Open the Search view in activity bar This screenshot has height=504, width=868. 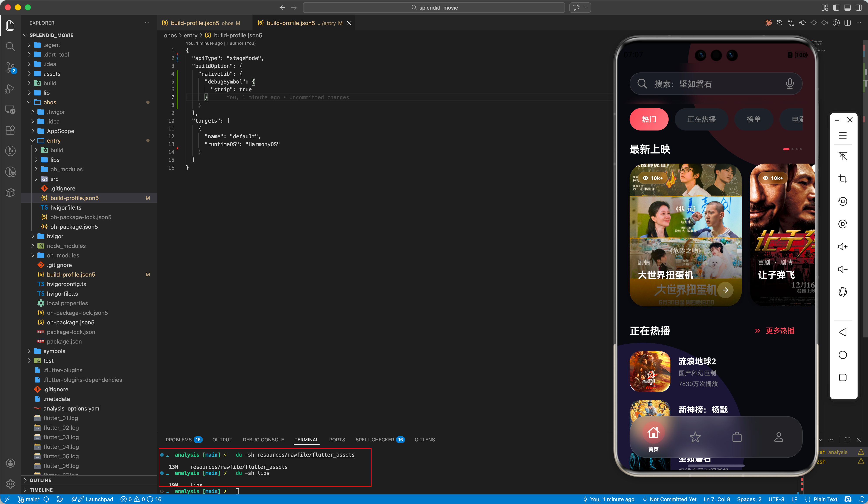[10, 47]
